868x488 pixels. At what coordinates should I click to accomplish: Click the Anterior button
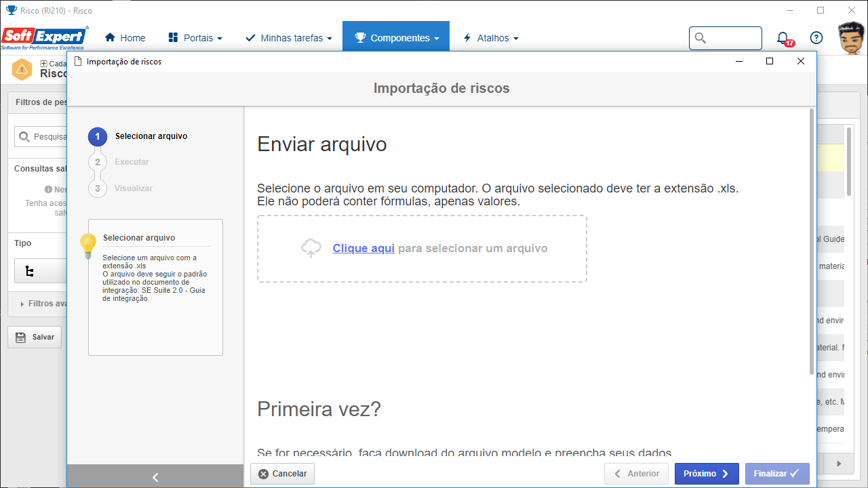(637, 474)
